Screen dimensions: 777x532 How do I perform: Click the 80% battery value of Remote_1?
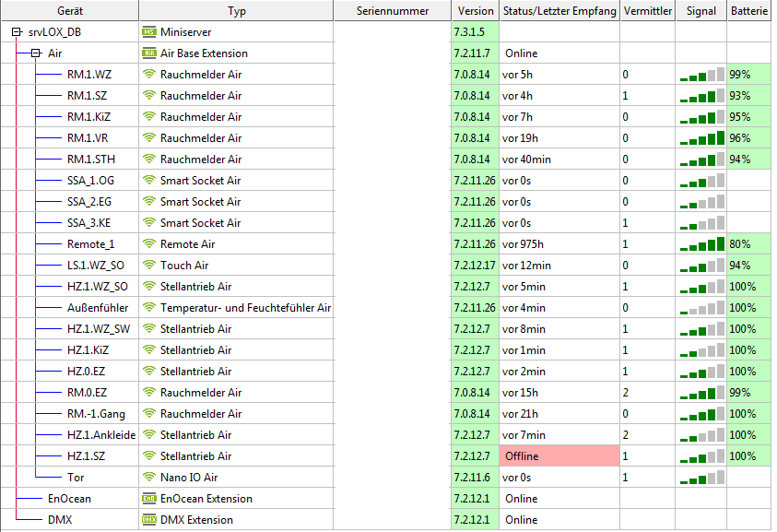coord(740,244)
